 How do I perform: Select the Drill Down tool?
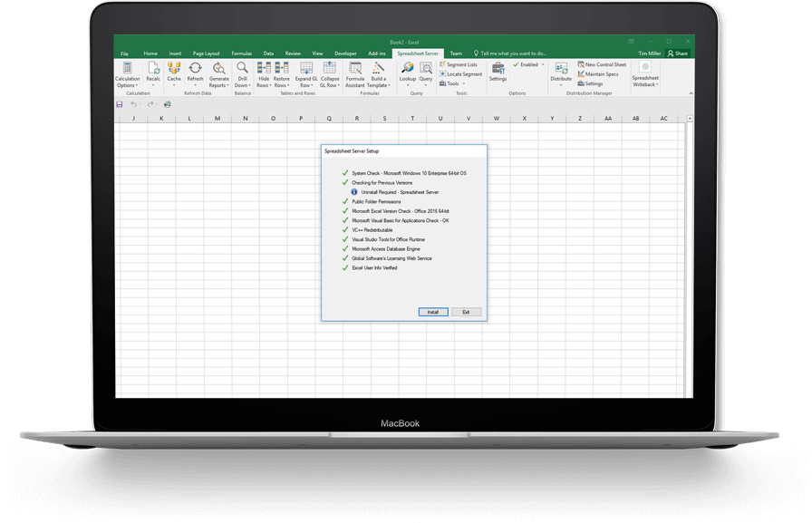click(x=242, y=74)
